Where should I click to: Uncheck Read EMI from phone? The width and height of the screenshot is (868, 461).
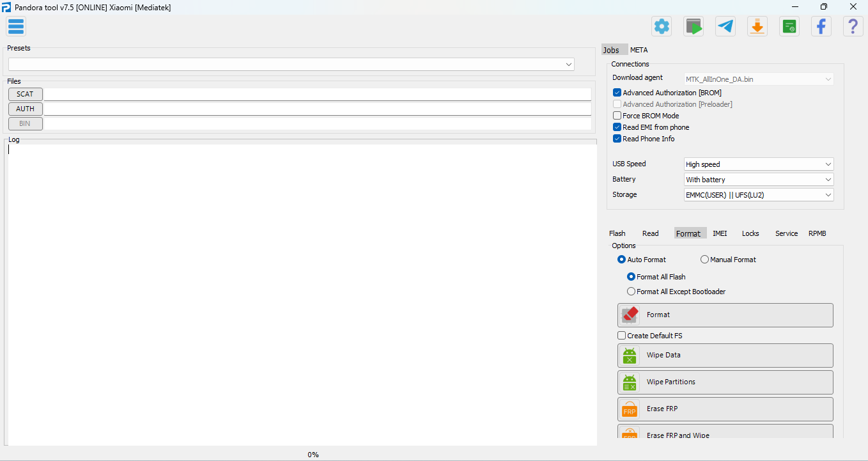[x=617, y=127]
